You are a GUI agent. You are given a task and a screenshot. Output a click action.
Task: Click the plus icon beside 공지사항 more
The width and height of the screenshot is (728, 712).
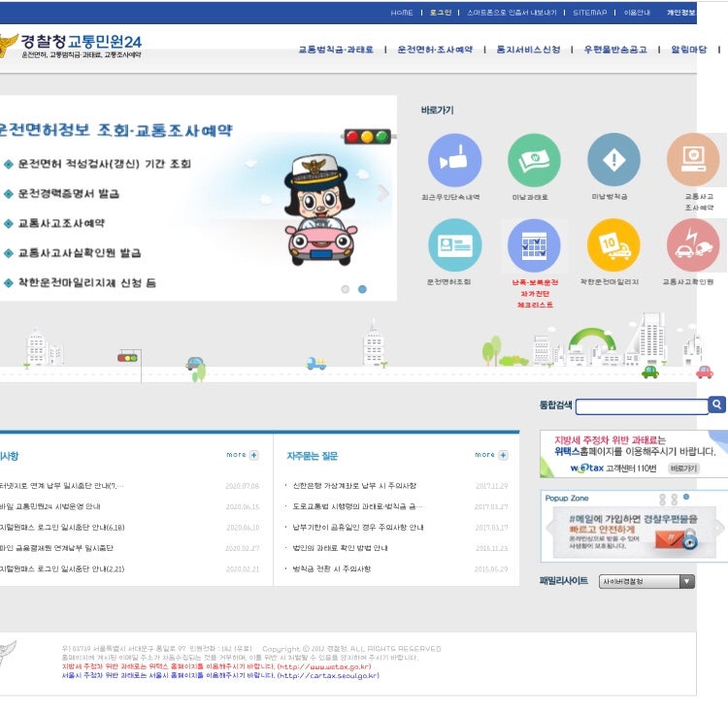(254, 455)
